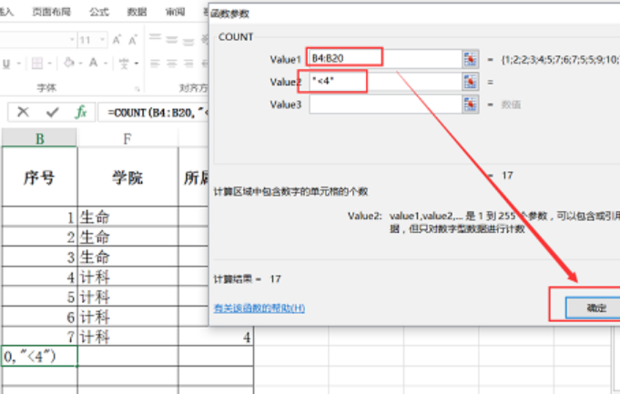Select column F header

(127, 138)
